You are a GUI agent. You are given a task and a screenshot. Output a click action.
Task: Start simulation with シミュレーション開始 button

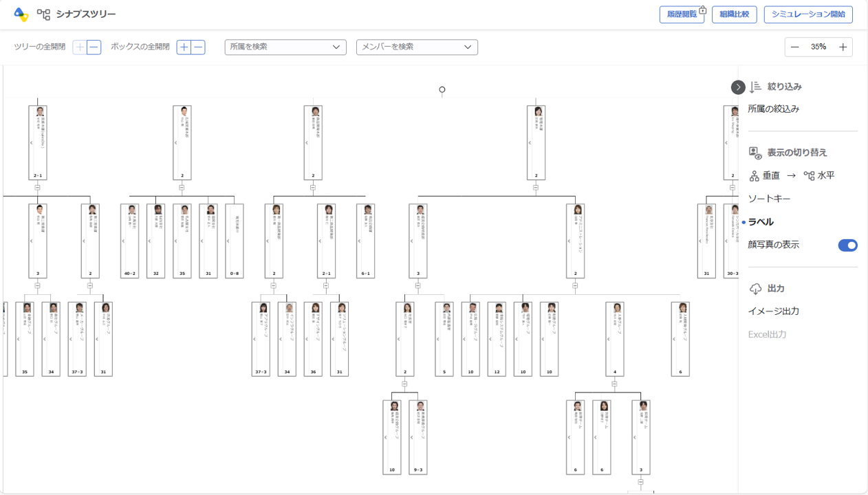pyautogui.click(x=807, y=14)
